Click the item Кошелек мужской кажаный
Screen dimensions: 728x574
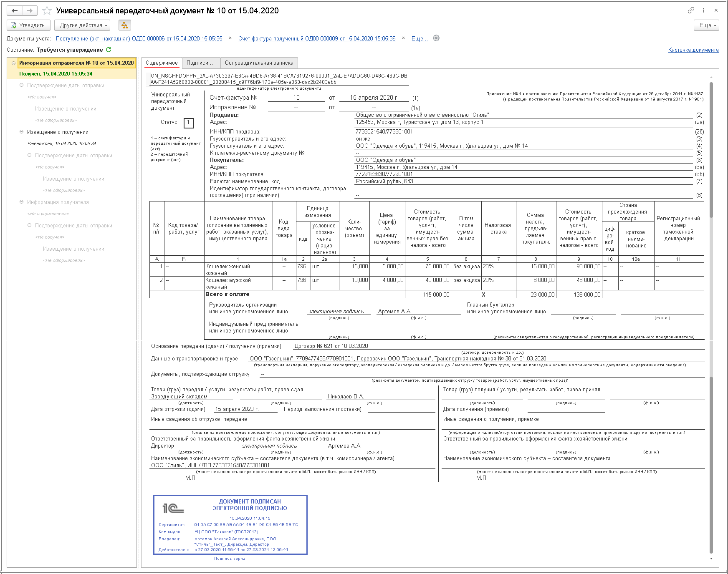(238, 283)
